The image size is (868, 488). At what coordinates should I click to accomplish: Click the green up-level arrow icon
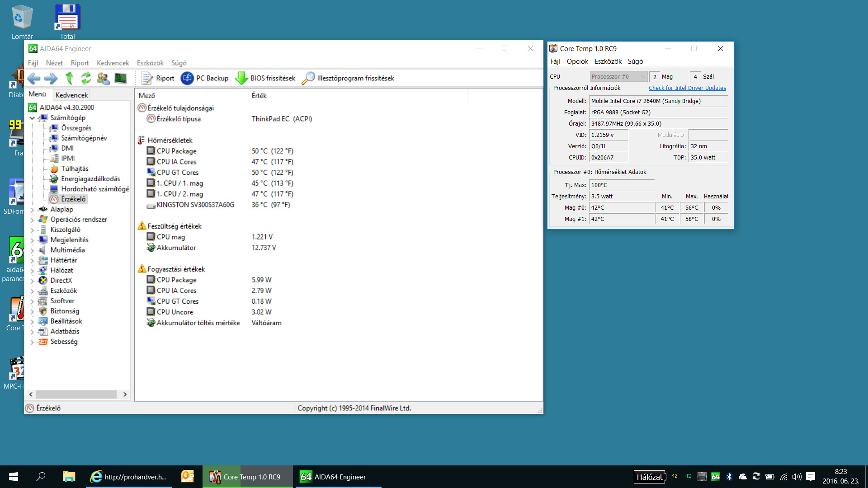(x=69, y=78)
